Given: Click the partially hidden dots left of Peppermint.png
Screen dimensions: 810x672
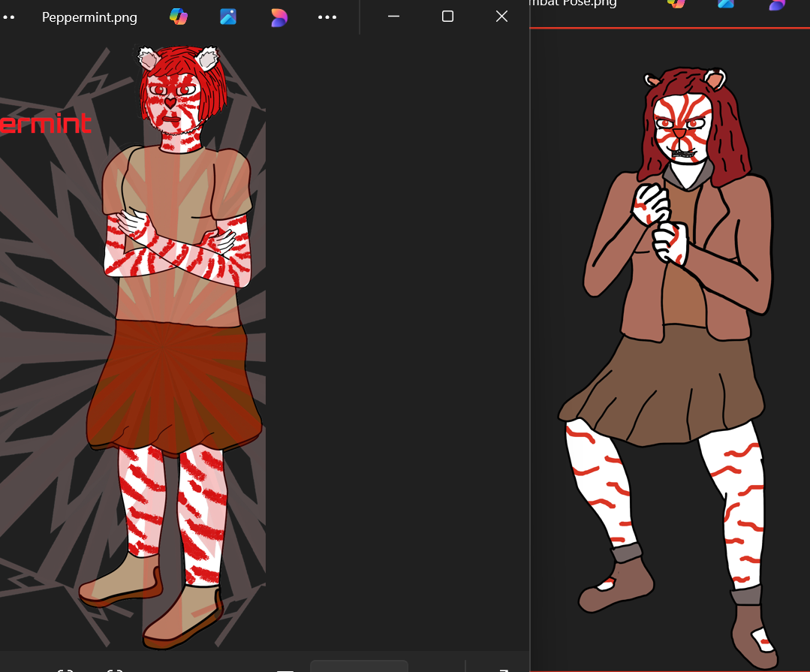Looking at the screenshot, I should [8, 17].
